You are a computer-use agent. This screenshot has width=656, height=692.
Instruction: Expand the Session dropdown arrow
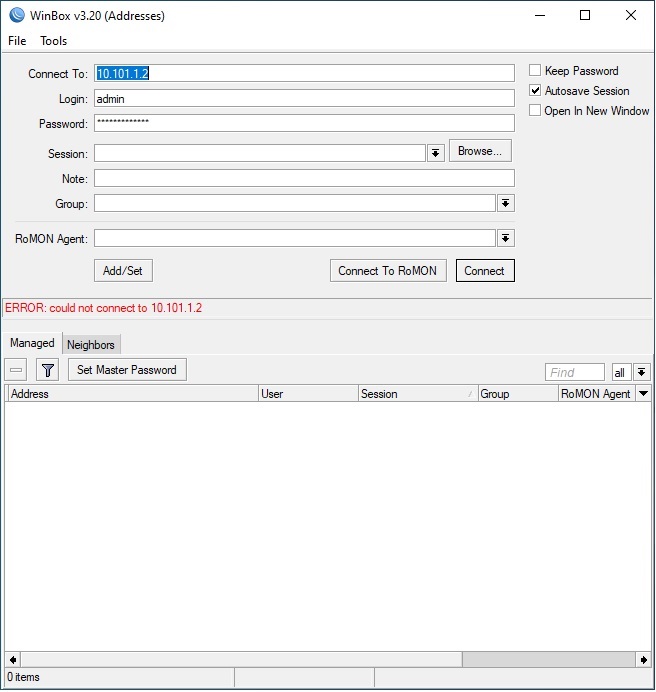point(435,153)
